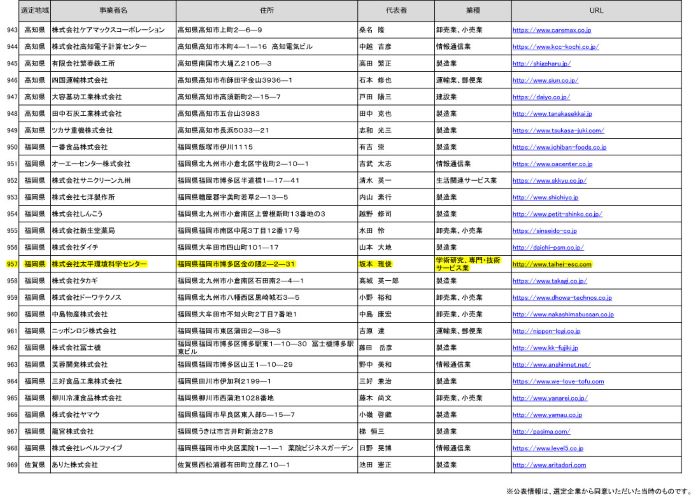Open the oacenter.co.jp link
Image resolution: width=700 pixels, height=498 pixels.
[x=552, y=164]
